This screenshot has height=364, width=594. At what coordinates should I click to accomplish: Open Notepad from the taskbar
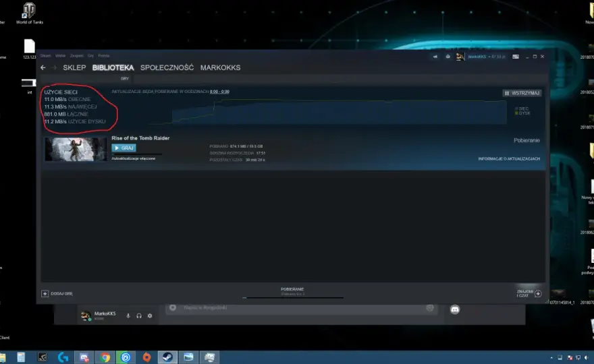pos(21,357)
